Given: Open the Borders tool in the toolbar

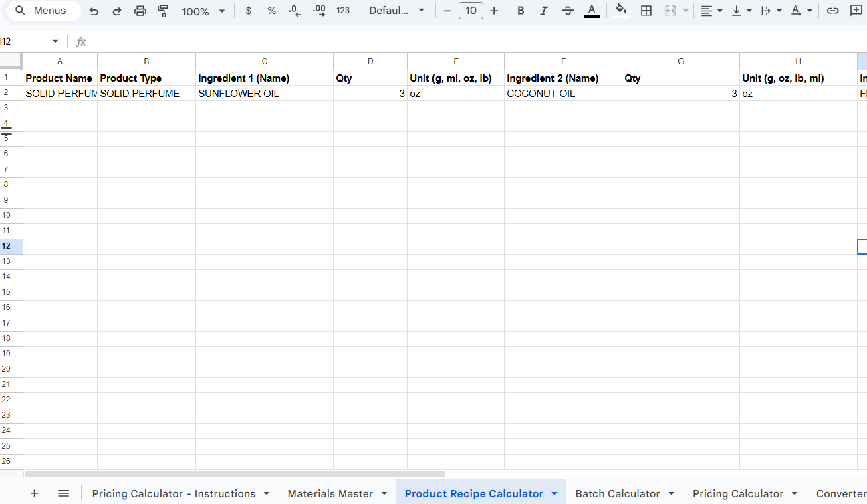Looking at the screenshot, I should (x=646, y=11).
